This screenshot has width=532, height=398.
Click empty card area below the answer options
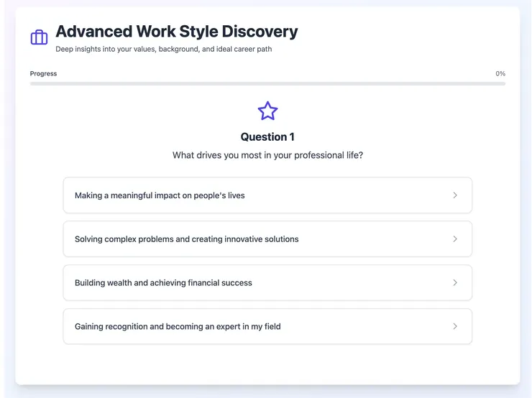click(x=267, y=363)
